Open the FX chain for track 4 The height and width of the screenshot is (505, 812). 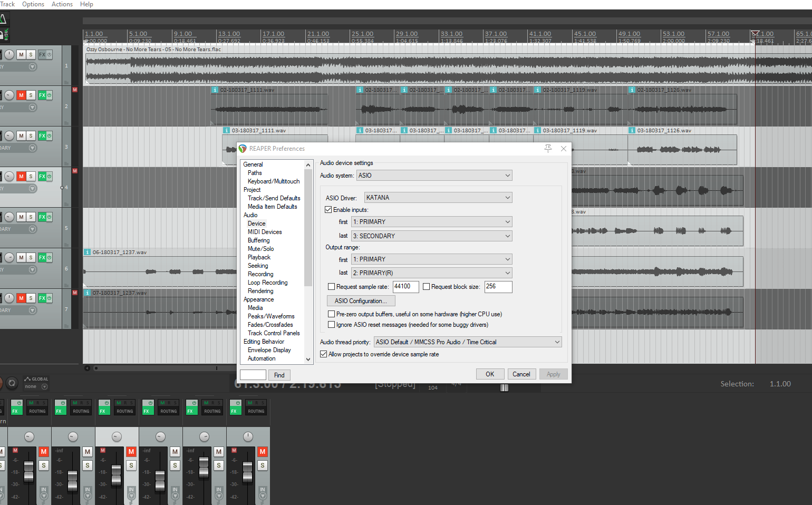[x=42, y=177]
